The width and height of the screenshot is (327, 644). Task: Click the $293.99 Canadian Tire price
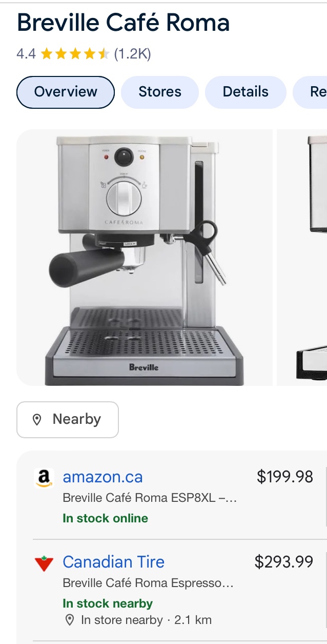click(x=284, y=562)
